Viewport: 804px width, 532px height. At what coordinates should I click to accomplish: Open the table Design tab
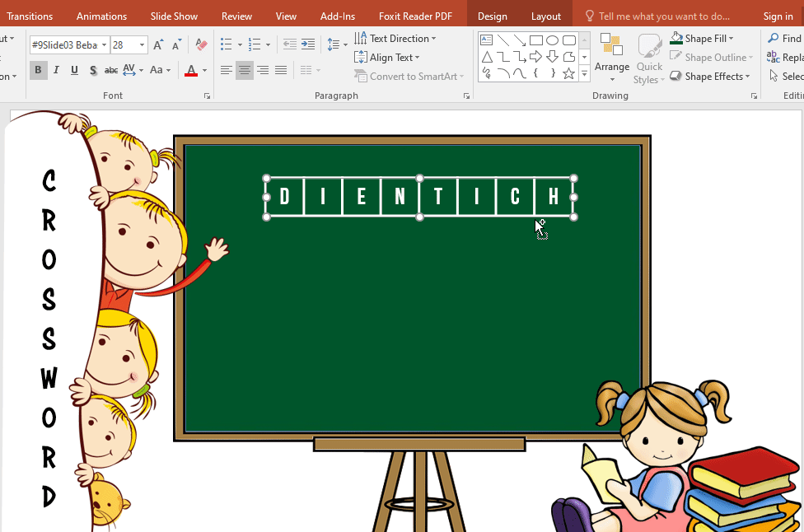[493, 16]
